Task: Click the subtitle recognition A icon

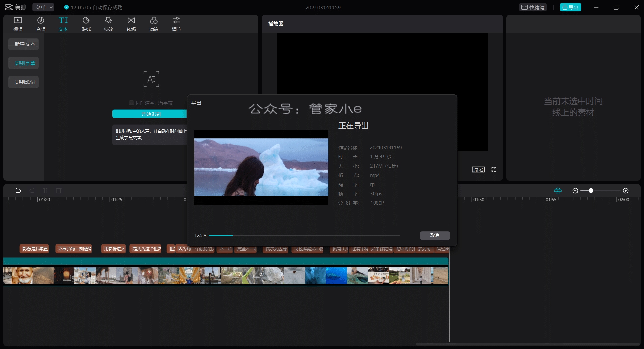Action: (x=151, y=79)
